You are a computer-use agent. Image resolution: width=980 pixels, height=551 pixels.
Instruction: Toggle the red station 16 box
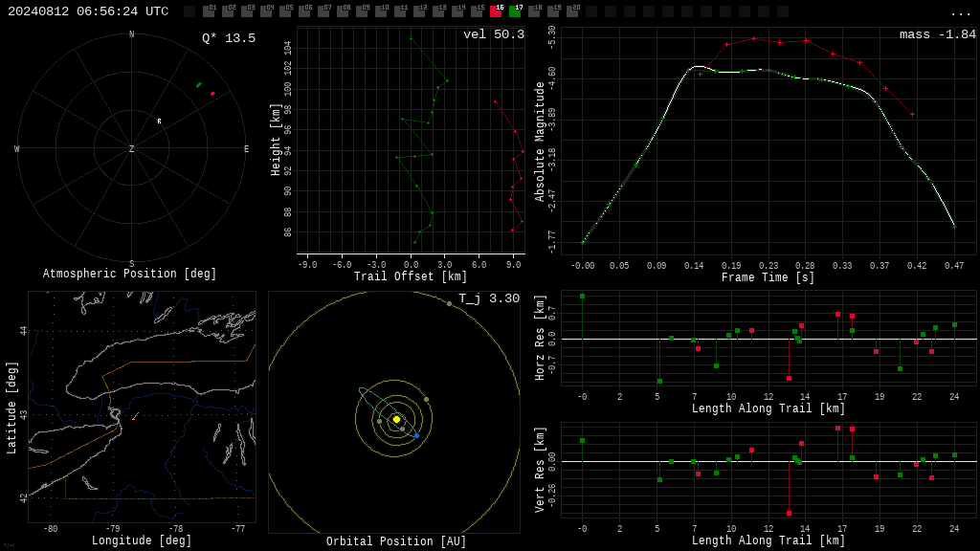coord(496,11)
